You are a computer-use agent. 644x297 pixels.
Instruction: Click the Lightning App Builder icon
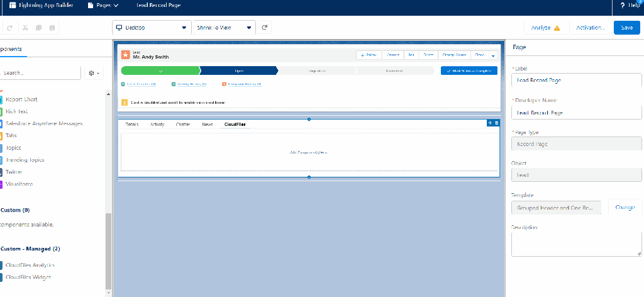13,5
